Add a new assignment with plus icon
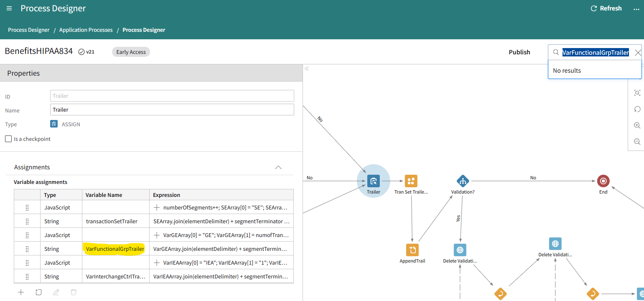The image size is (644, 301). 21,292
